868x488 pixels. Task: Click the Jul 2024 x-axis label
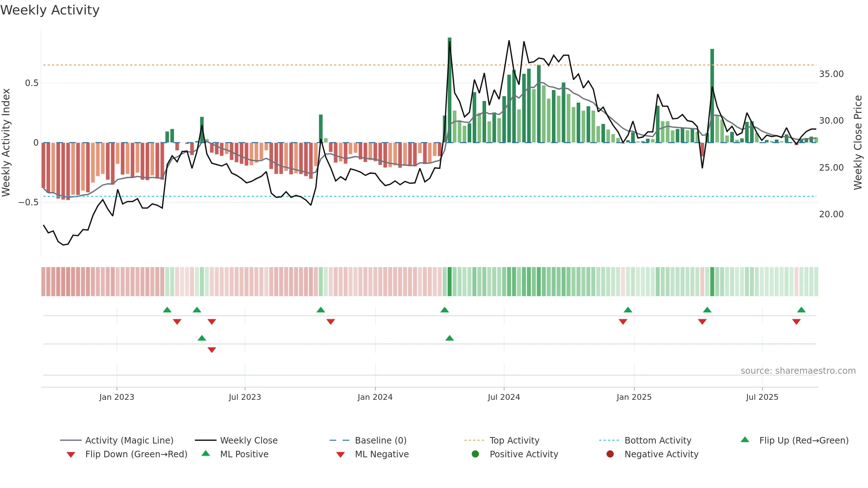coord(504,397)
